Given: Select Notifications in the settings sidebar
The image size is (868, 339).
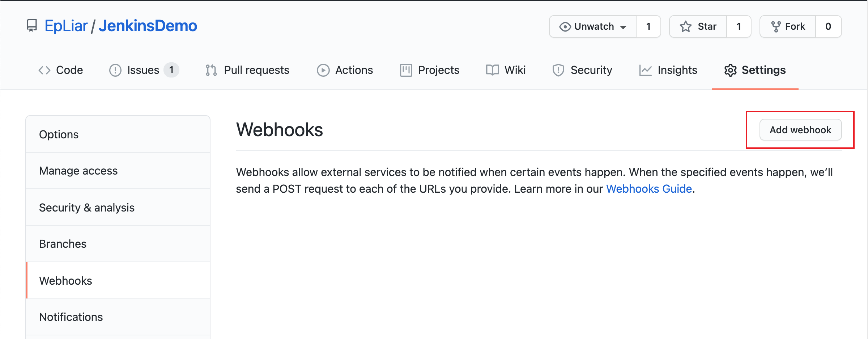Looking at the screenshot, I should click(x=71, y=317).
